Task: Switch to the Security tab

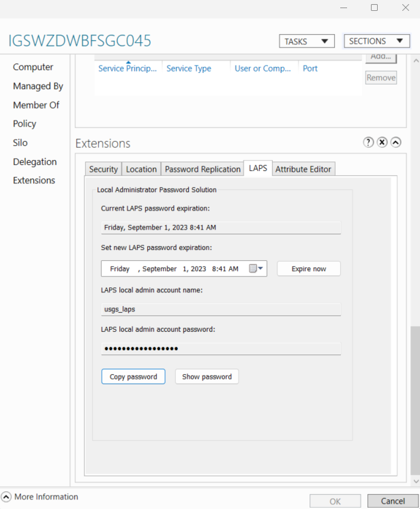Action: click(103, 169)
